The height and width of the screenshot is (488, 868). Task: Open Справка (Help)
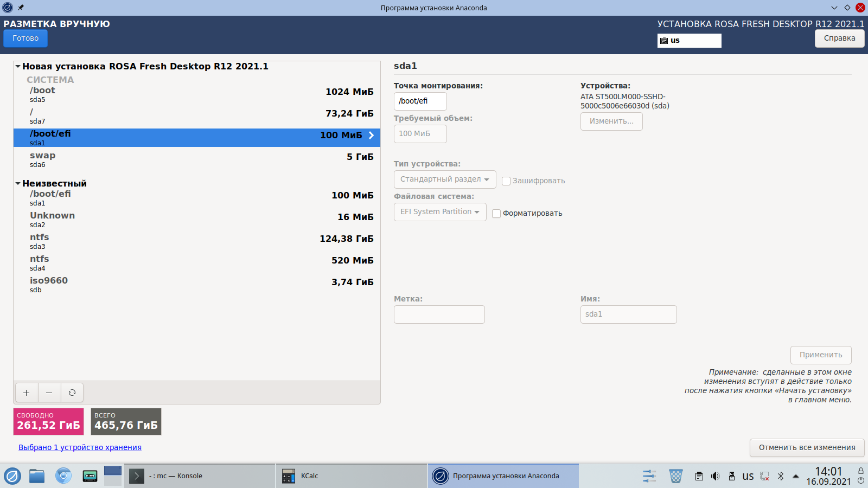tap(839, 38)
